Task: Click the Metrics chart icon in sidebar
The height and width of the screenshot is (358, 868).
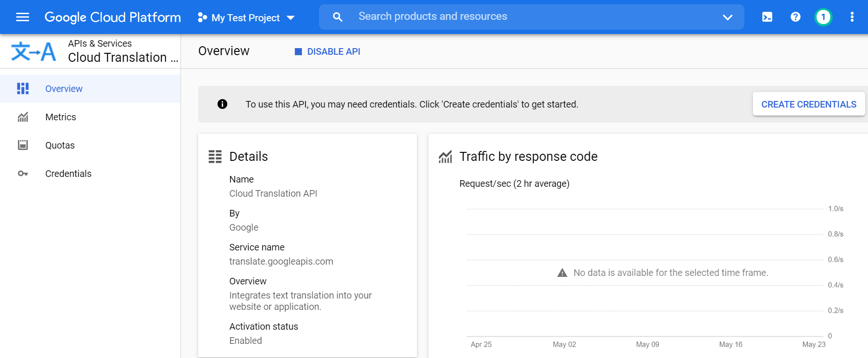Action: coord(23,117)
